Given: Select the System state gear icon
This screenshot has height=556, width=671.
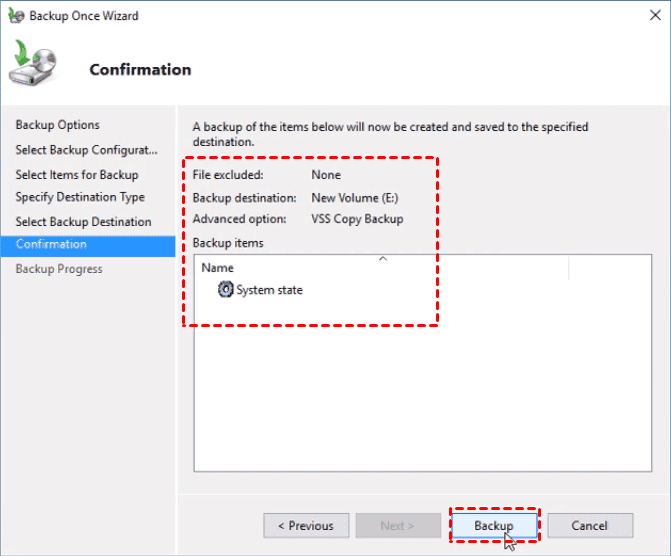Looking at the screenshot, I should coord(226,290).
